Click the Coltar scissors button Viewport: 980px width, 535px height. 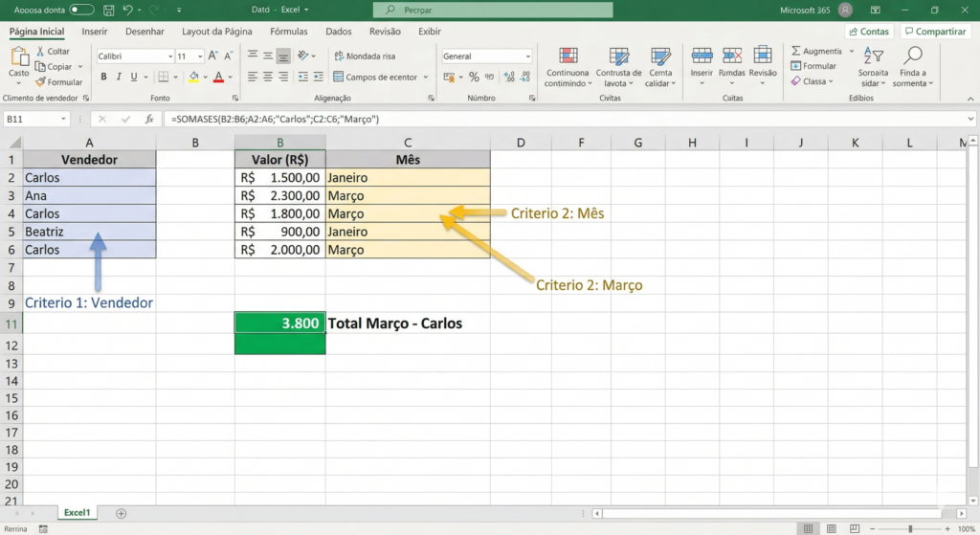(53, 52)
